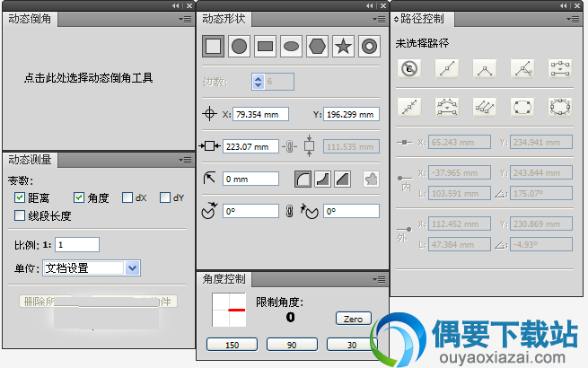Select the 角度控制 tab
This screenshot has width=588, height=368.
click(224, 279)
